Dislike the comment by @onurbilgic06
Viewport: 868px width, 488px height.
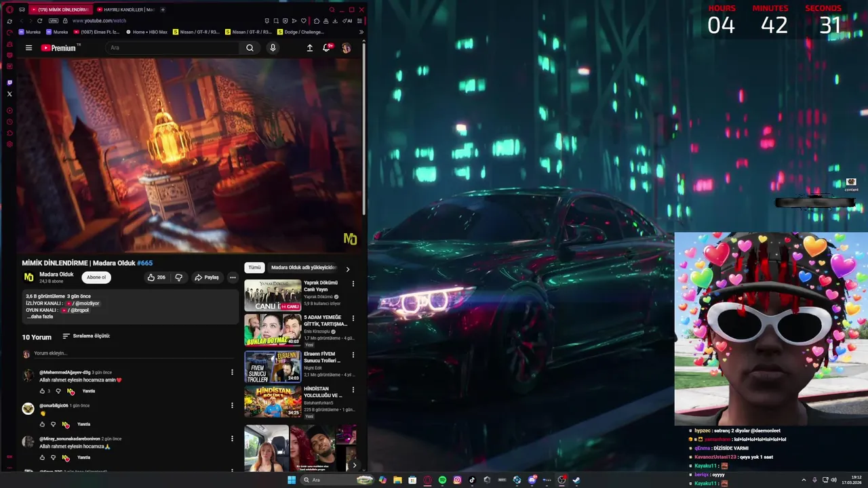53,424
